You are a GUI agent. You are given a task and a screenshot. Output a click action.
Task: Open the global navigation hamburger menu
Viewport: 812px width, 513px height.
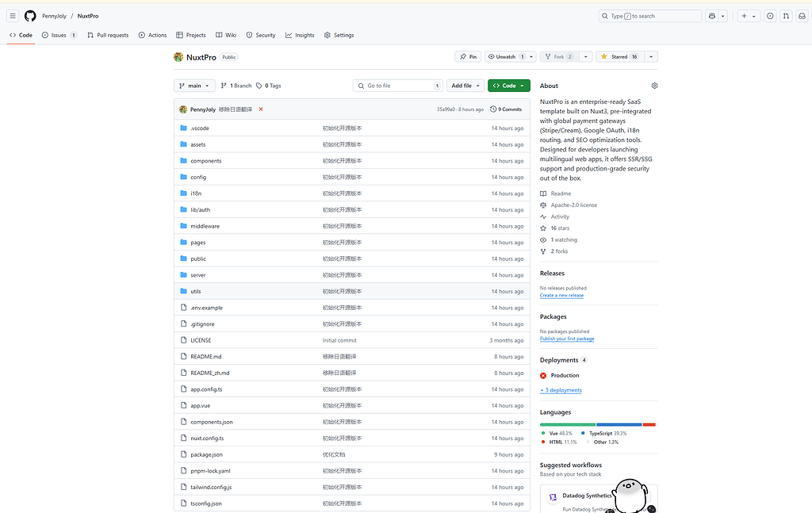[13, 16]
